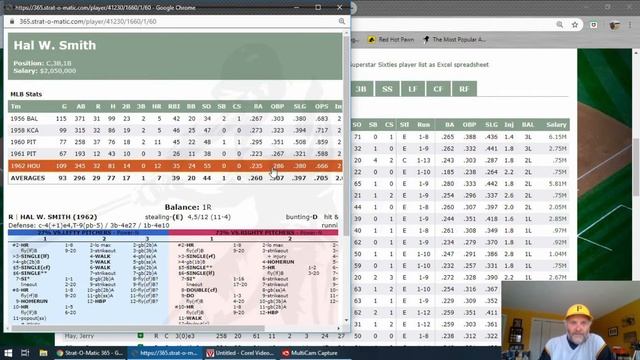Viewport: 640px width, 360px height.
Task: Select the CF position tab
Action: [438, 89]
